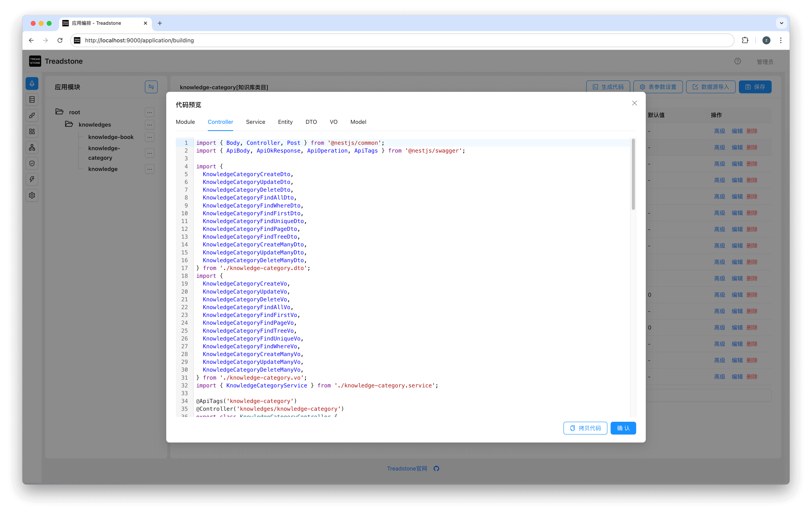This screenshot has width=812, height=514.
Task: Switch to the Controller tab
Action: click(x=220, y=122)
